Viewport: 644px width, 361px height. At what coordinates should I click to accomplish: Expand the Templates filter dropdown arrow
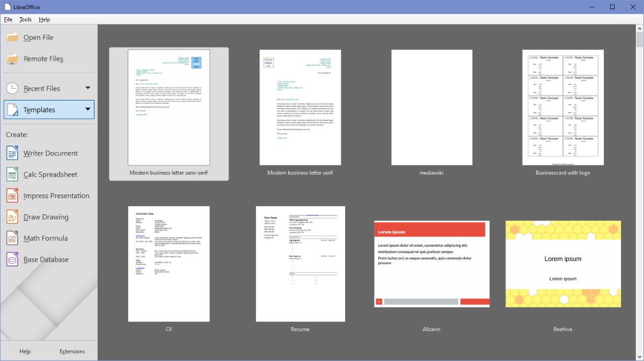(87, 110)
